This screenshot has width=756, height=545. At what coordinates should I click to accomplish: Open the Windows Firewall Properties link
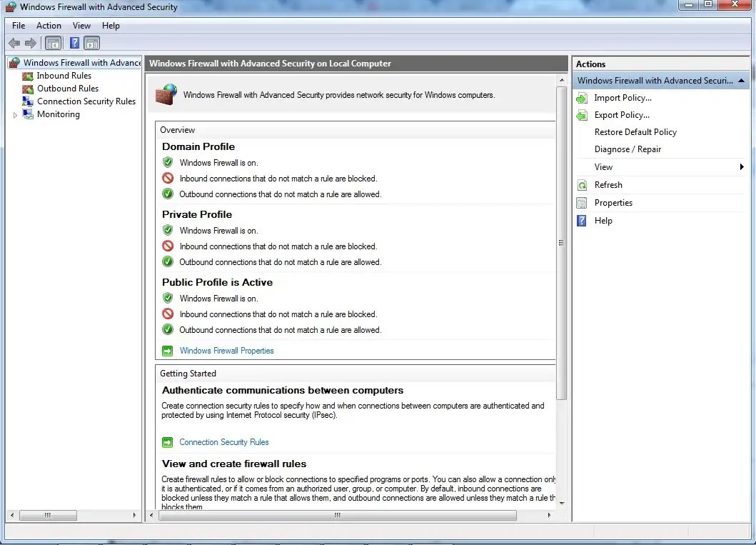[226, 351]
